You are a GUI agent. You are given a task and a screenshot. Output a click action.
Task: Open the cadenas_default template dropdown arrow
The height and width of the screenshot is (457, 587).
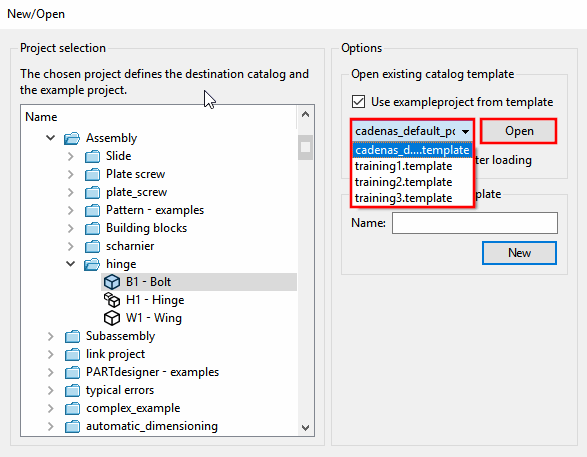pos(465,131)
